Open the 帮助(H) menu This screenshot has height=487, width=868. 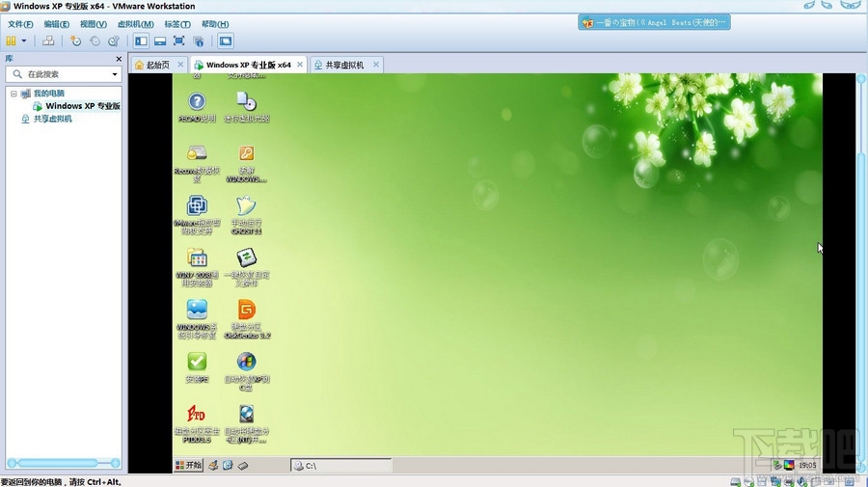coord(215,24)
